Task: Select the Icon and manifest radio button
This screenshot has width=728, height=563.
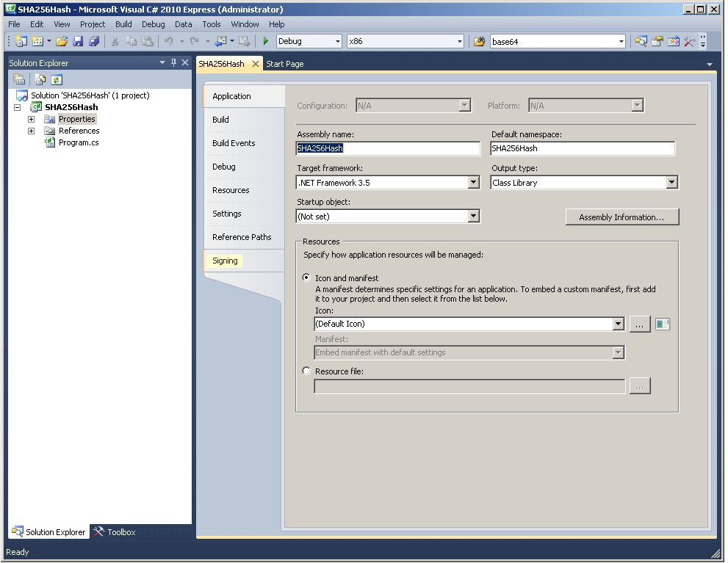Action: pyautogui.click(x=306, y=278)
